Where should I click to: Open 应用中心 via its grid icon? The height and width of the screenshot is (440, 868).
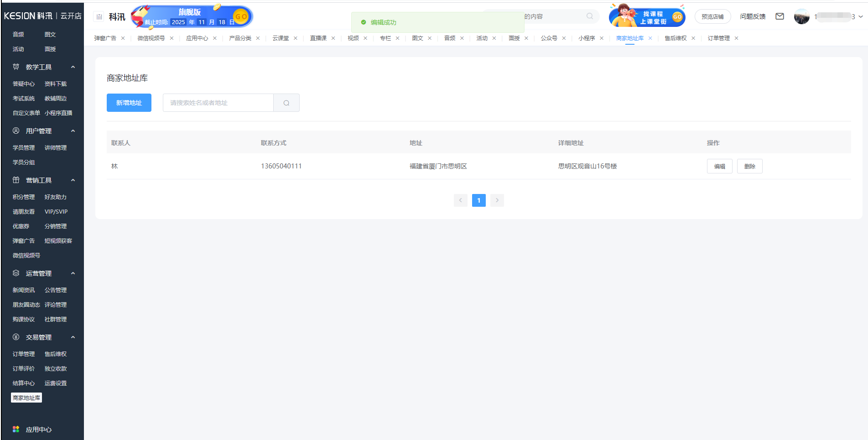coord(16,429)
